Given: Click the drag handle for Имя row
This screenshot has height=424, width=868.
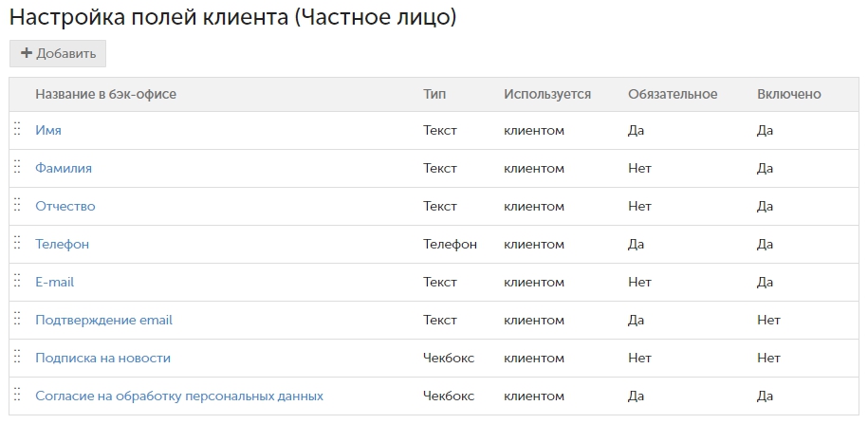Looking at the screenshot, I should tap(17, 128).
